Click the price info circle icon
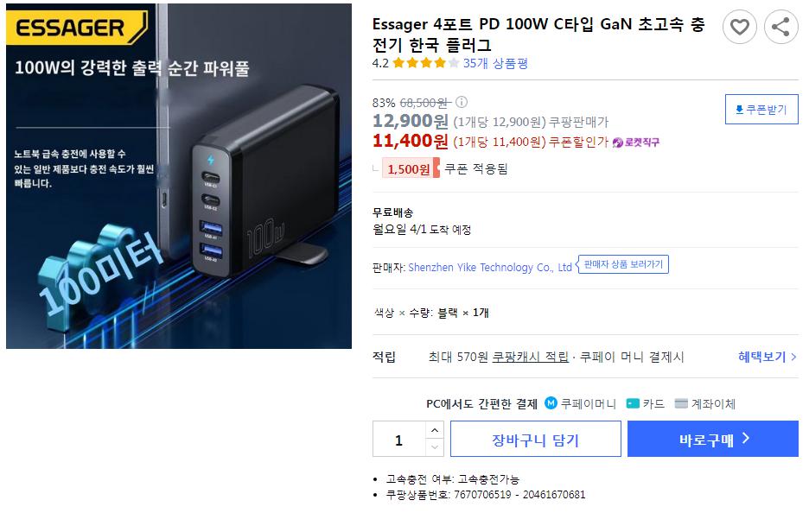809x532 pixels. 462,102
